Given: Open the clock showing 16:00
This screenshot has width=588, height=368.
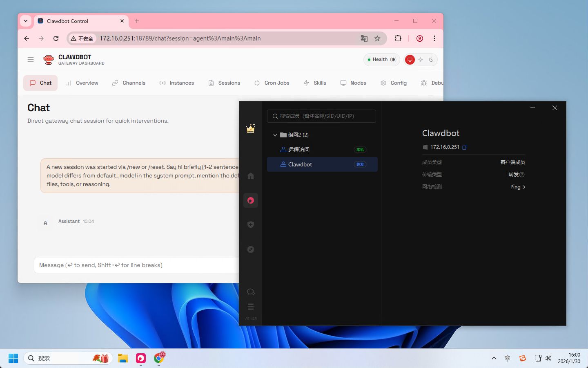Looking at the screenshot, I should [x=569, y=358].
